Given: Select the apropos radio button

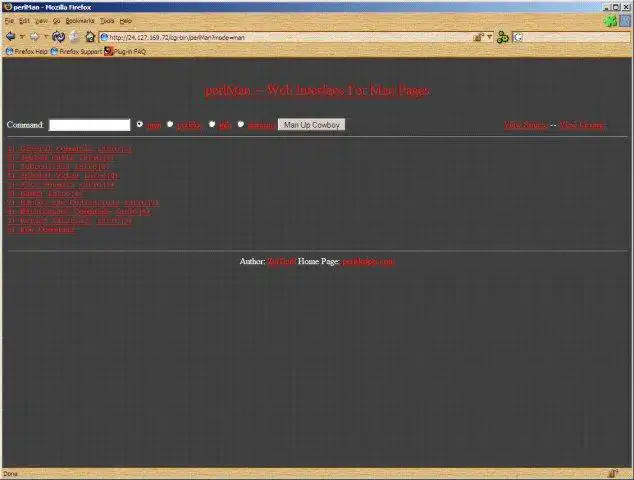Looking at the screenshot, I should [x=241, y=124].
